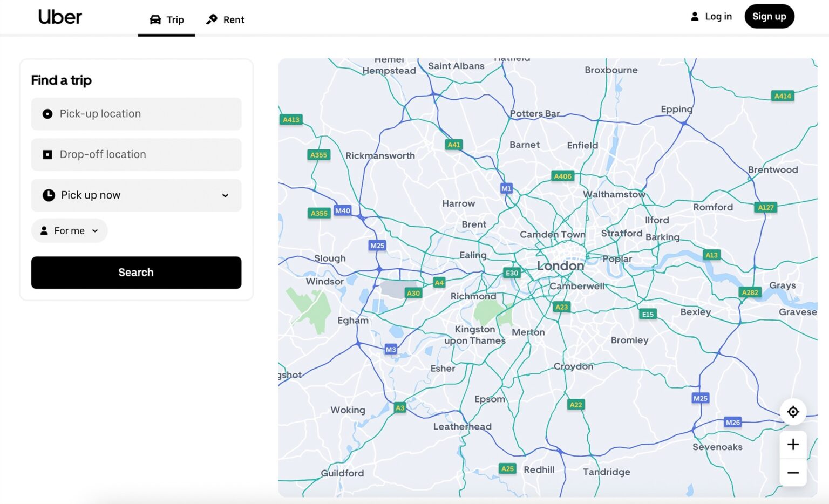Click the M1 road shield
829x504 pixels.
pos(506,188)
